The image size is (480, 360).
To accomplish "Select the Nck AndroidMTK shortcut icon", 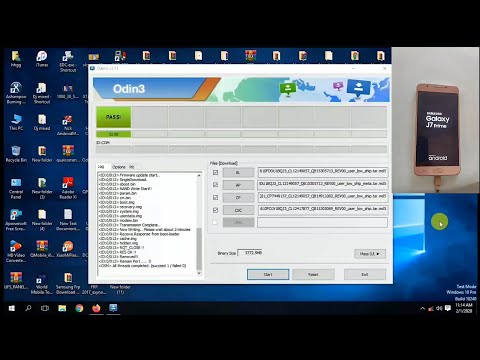I will [68, 125].
